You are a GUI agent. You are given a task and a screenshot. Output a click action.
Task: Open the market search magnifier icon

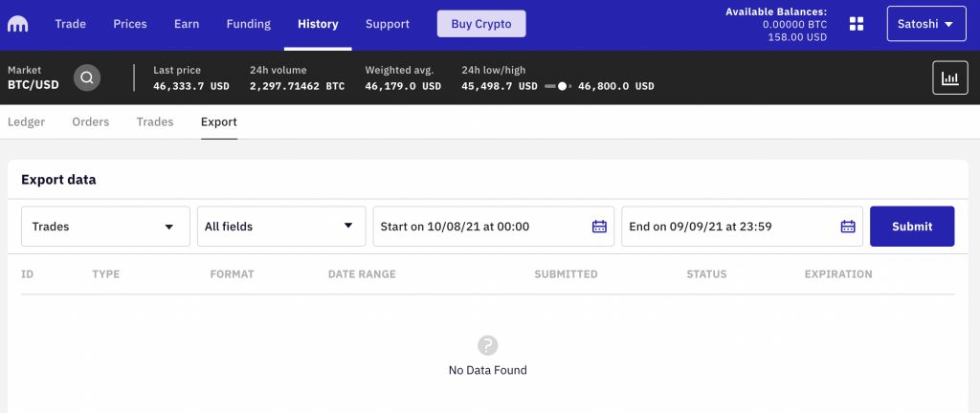pos(87,77)
